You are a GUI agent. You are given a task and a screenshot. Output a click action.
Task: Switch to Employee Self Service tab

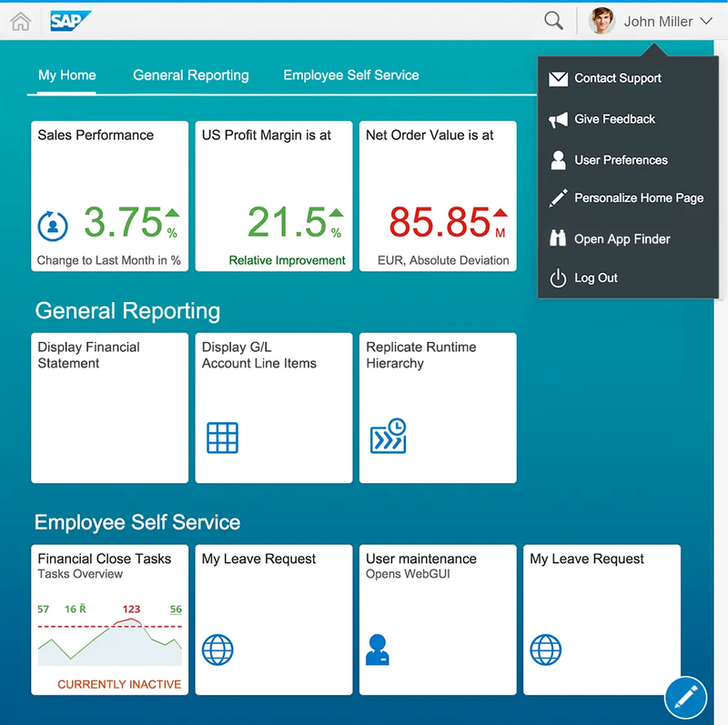click(351, 75)
